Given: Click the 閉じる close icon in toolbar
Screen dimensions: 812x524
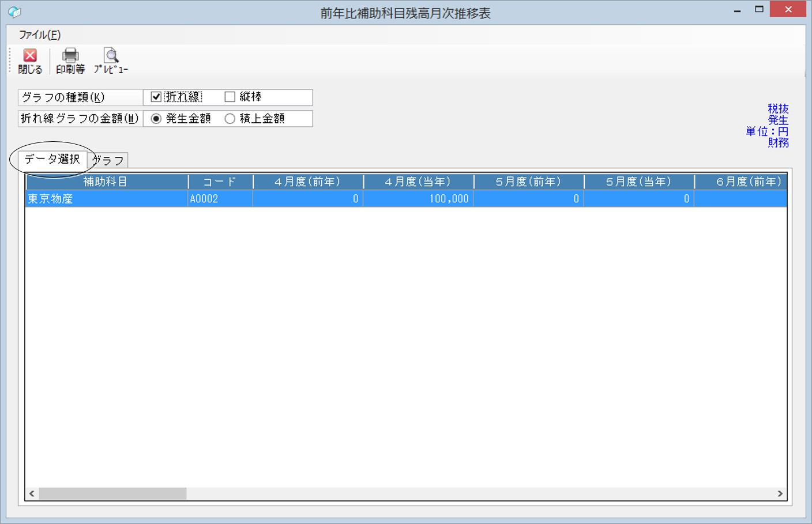Looking at the screenshot, I should coord(30,55).
